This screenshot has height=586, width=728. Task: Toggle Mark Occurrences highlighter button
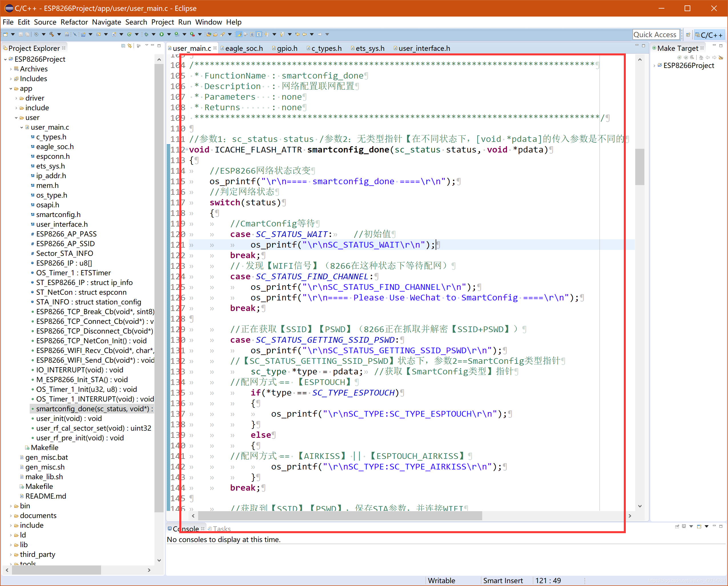[x=239, y=34]
